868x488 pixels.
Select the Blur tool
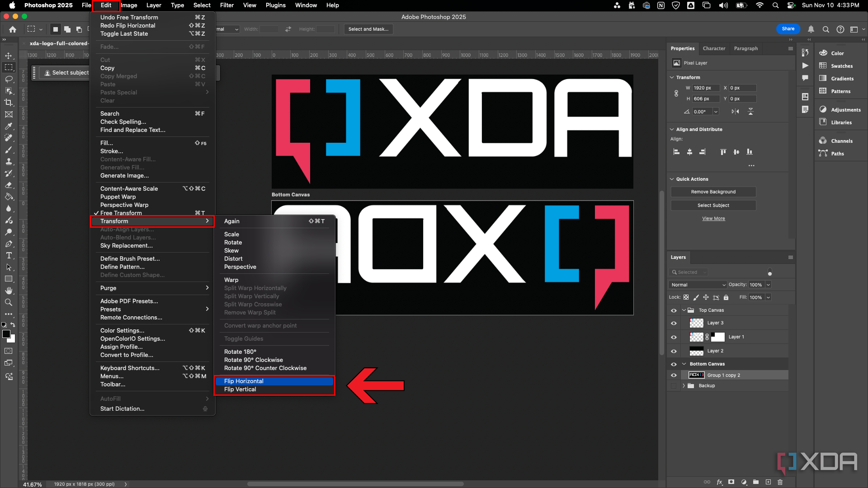[x=9, y=208]
